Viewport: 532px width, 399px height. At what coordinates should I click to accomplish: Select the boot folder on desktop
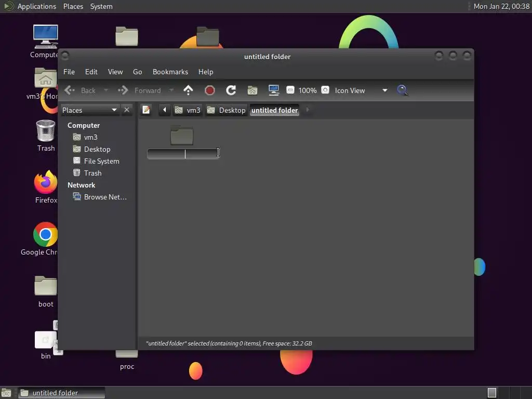46,286
